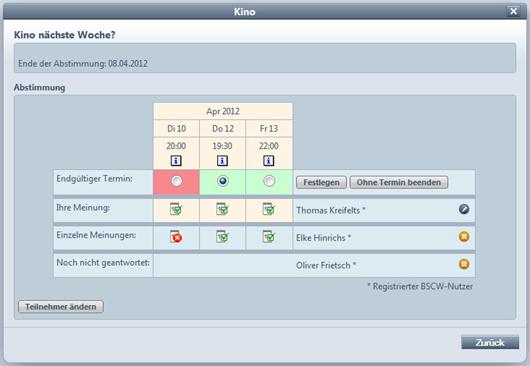Click Elke Hinrichs' accepted icon for Do 12

222,237
